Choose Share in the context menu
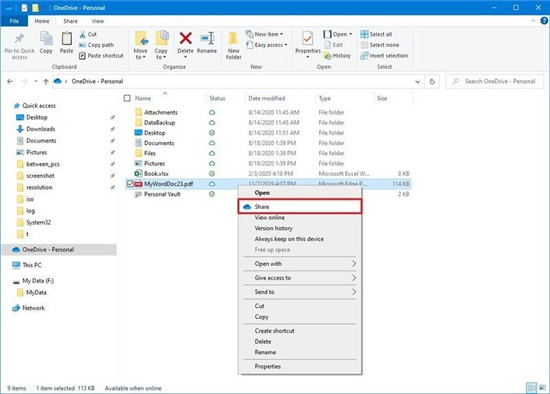This screenshot has height=394, width=550. (x=300, y=207)
